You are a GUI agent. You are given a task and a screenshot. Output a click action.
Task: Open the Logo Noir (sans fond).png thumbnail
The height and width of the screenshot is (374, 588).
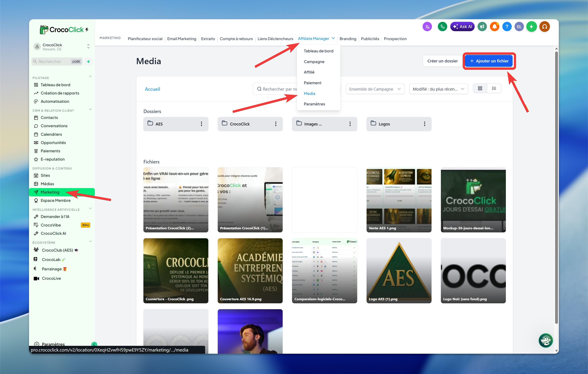point(473,271)
